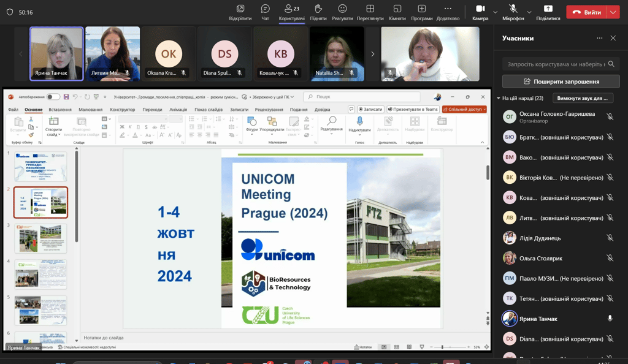Open the Файл menu
This screenshot has width=628, height=364.
pos(13,109)
